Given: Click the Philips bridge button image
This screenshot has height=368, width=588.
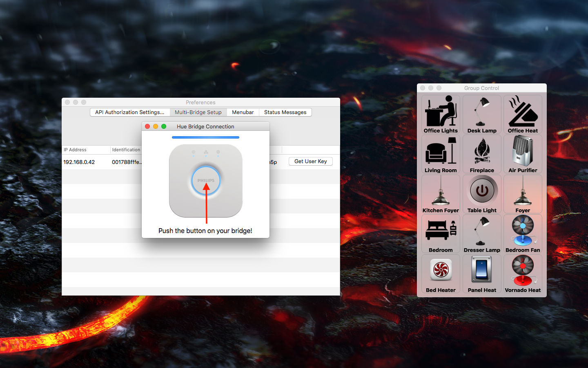Looking at the screenshot, I should (x=206, y=180).
